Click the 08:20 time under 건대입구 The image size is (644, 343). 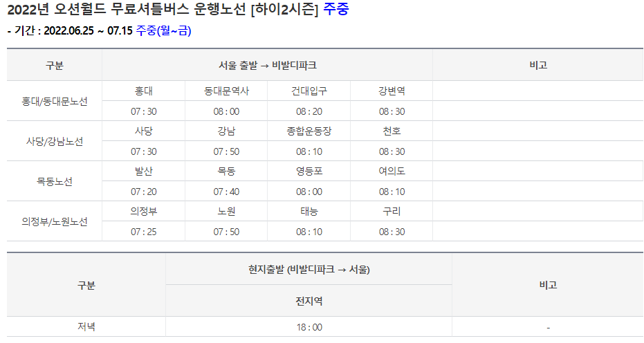[x=309, y=111]
